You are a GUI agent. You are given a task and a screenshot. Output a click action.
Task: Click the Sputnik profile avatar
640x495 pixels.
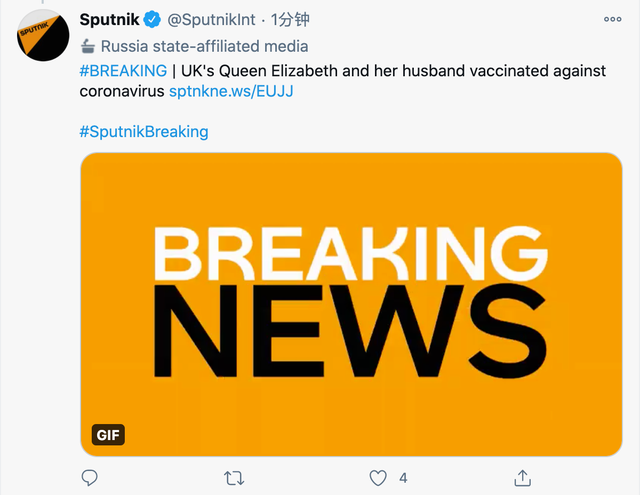(42, 38)
